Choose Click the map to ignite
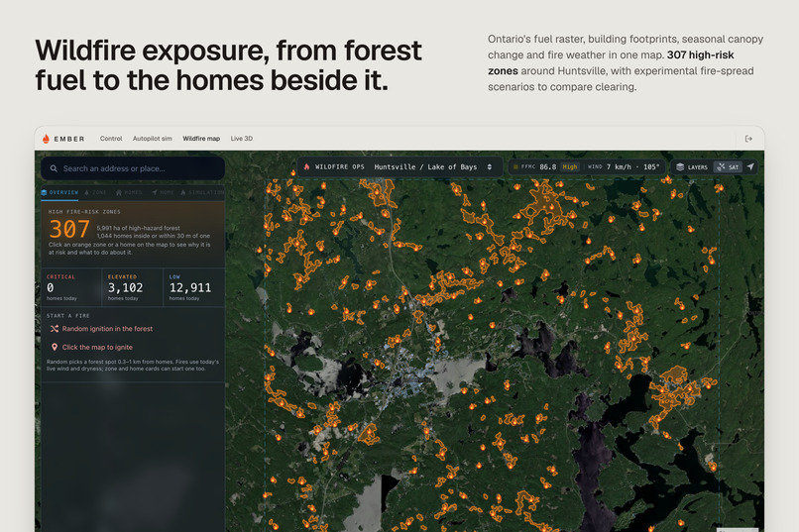Viewport: 799px width, 532px height. pyautogui.click(x=92, y=347)
